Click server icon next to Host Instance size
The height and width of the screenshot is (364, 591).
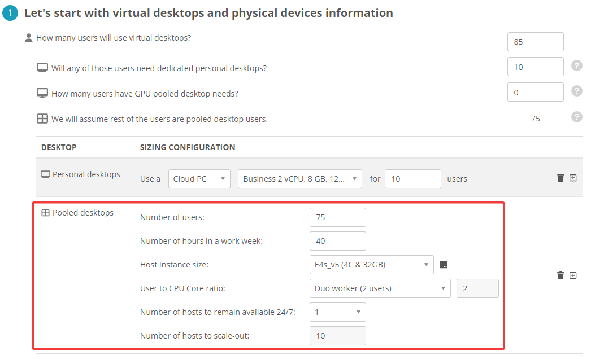444,265
